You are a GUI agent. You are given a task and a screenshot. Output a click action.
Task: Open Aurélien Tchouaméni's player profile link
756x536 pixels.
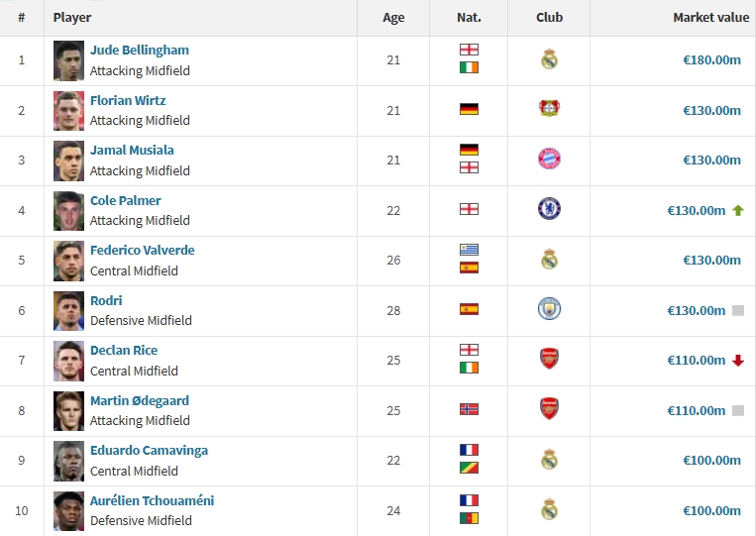(x=152, y=500)
